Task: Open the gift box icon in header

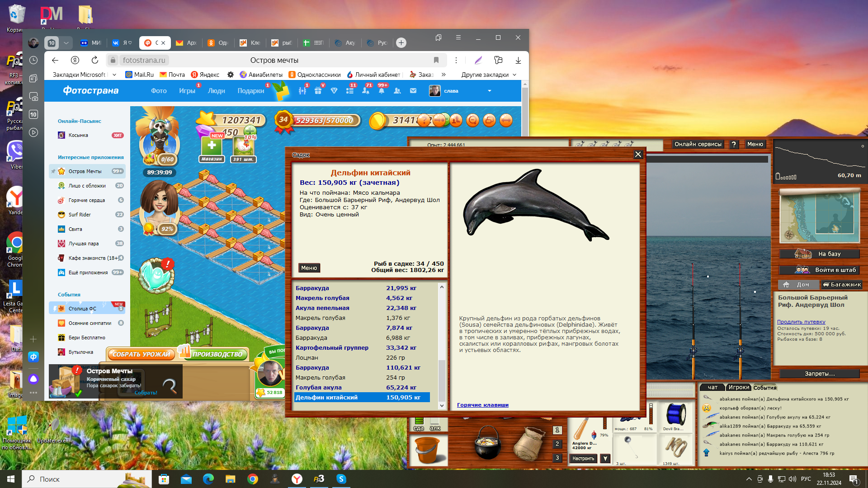Action: [318, 91]
